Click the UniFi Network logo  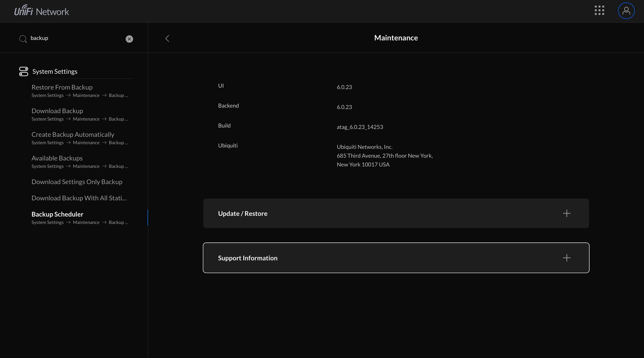[x=42, y=11]
